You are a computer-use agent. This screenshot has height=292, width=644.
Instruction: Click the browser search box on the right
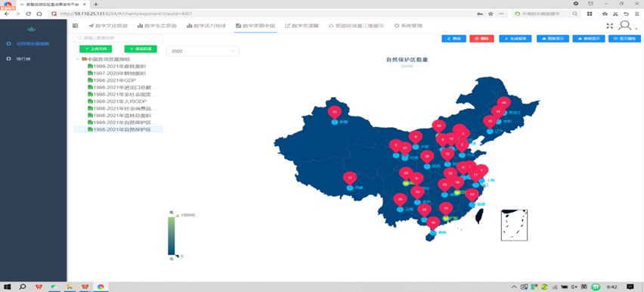click(547, 14)
